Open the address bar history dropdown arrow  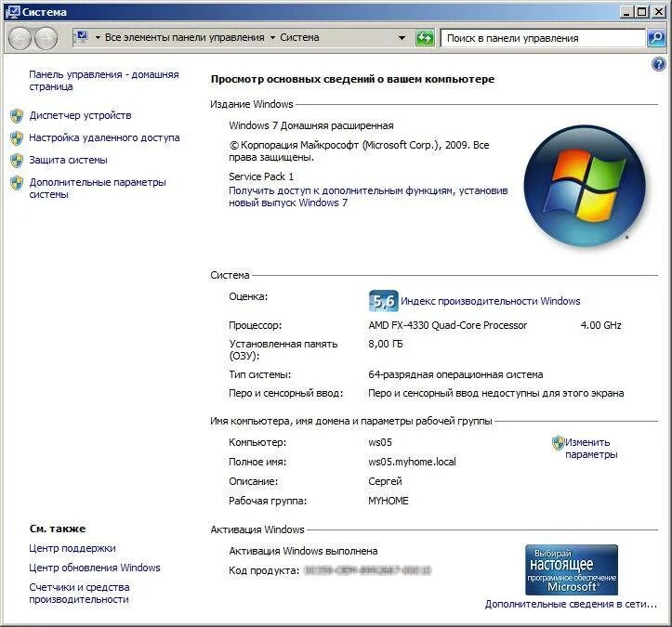402,38
